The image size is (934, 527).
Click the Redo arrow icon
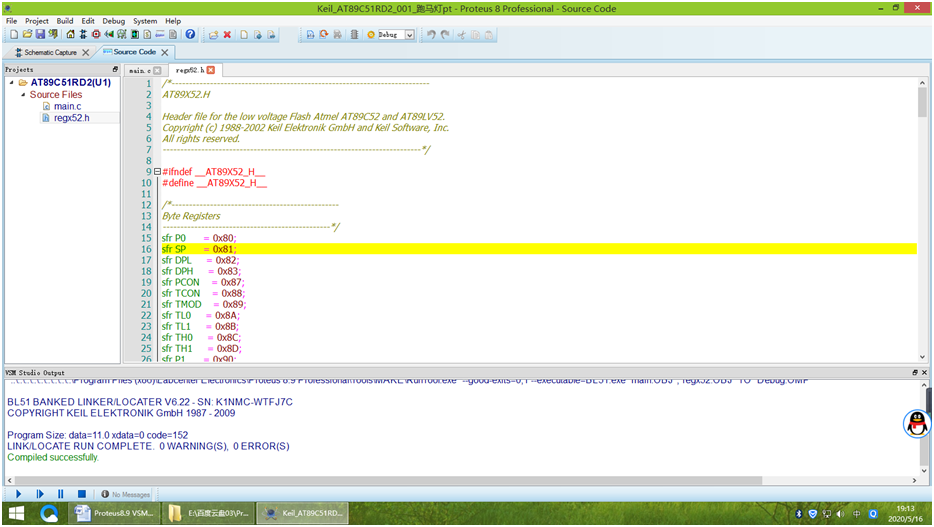coord(445,35)
